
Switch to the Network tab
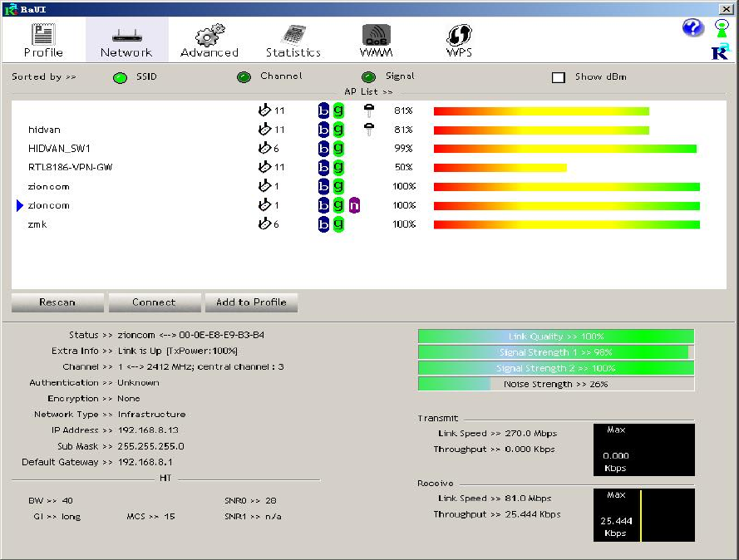126,40
